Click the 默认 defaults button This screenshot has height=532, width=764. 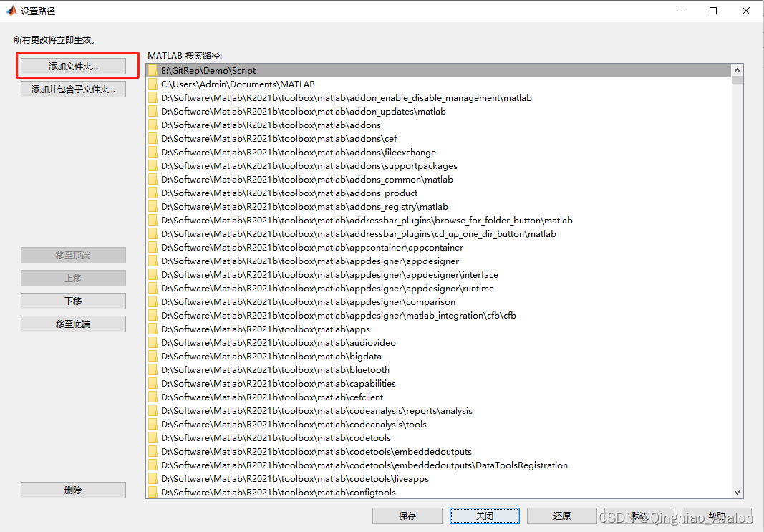[x=639, y=516]
